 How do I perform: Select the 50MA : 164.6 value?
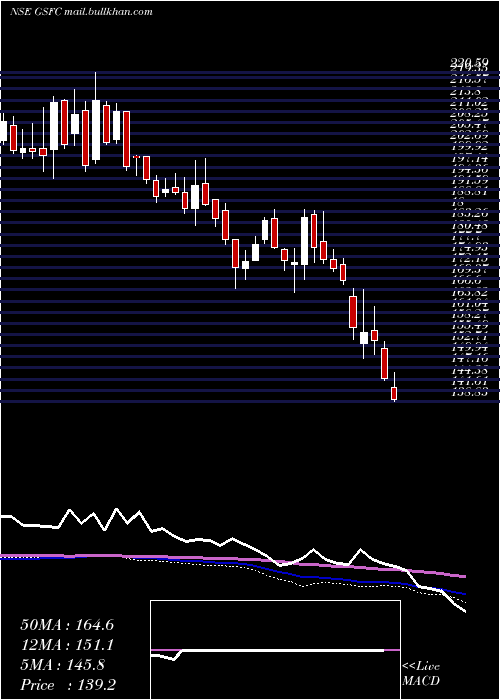[x=67, y=625]
